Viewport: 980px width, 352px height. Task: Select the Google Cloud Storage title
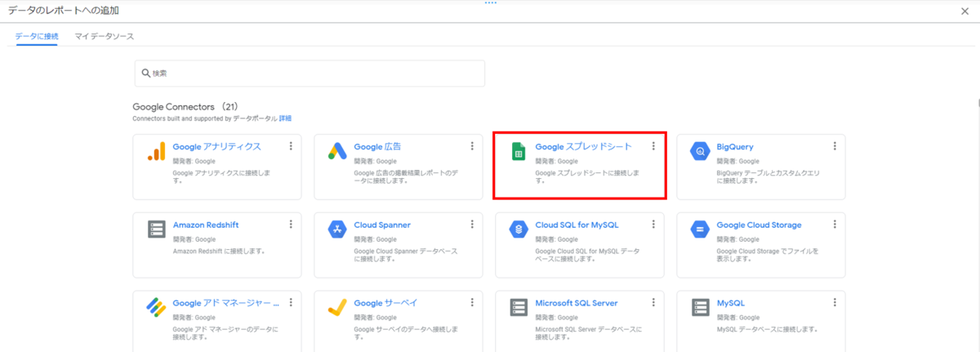[759, 225]
